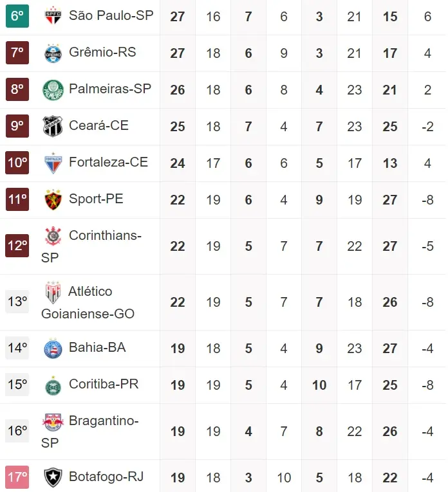Screen dimensions: 448x492
Task: Open the São Paulo-SP team link
Action: tap(111, 15)
